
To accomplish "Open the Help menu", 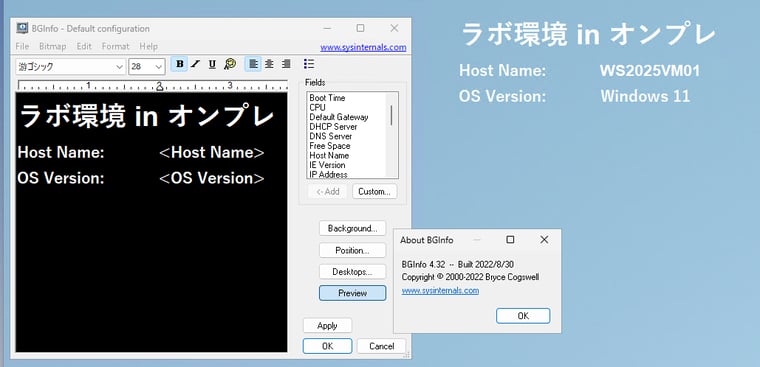I will tap(148, 47).
